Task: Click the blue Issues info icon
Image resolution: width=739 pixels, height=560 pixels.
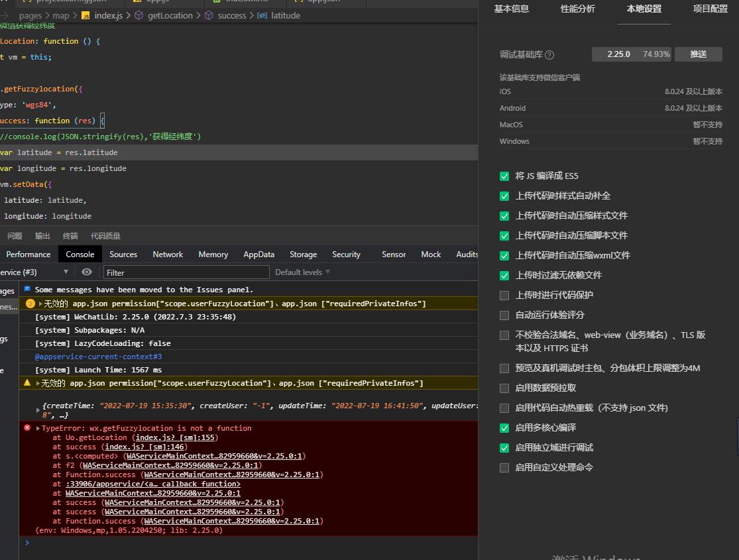Action: pos(27,289)
